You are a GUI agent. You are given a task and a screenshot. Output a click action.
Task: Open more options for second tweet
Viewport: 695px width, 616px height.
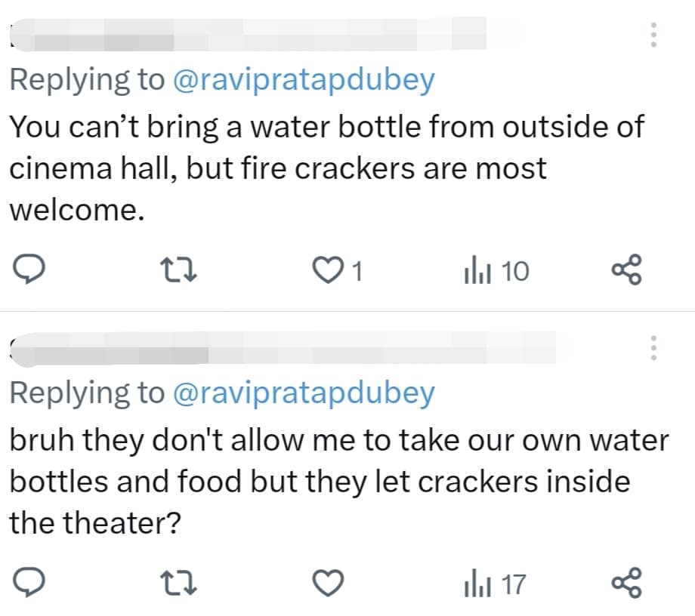[653, 348]
